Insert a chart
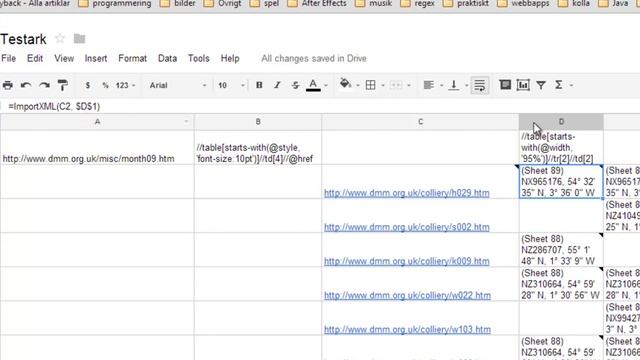The width and height of the screenshot is (640, 360). pyautogui.click(x=523, y=85)
